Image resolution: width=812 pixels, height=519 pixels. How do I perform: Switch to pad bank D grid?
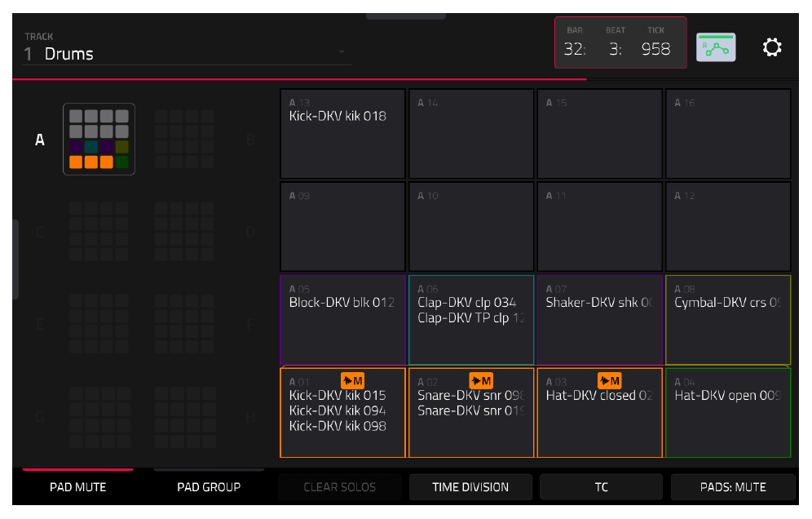tap(183, 231)
